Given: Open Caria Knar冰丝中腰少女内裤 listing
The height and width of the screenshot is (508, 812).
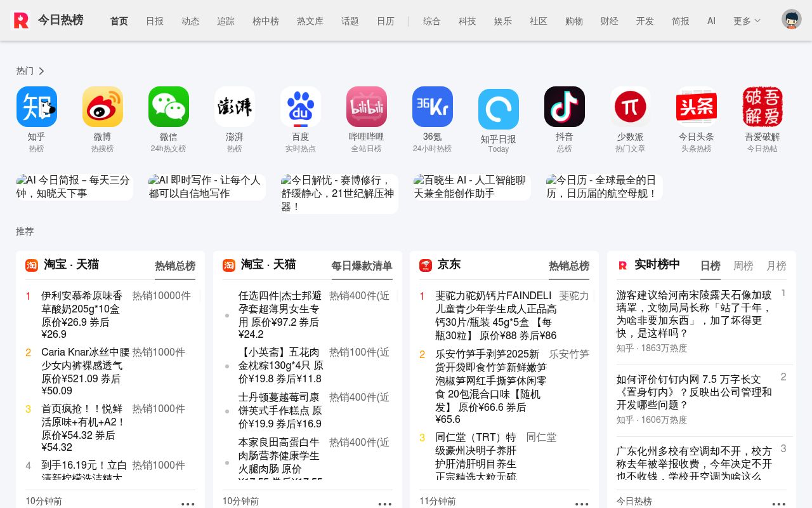Looking at the screenshot, I should click(x=86, y=371).
